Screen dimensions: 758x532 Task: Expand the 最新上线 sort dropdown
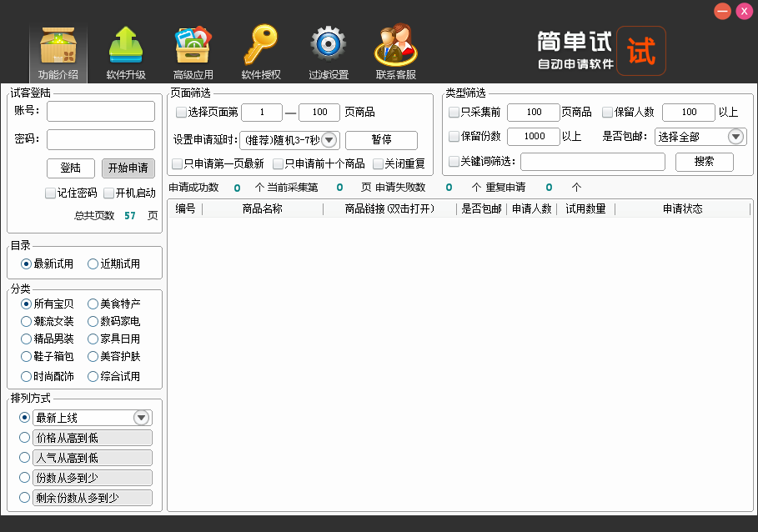pyautogui.click(x=142, y=418)
